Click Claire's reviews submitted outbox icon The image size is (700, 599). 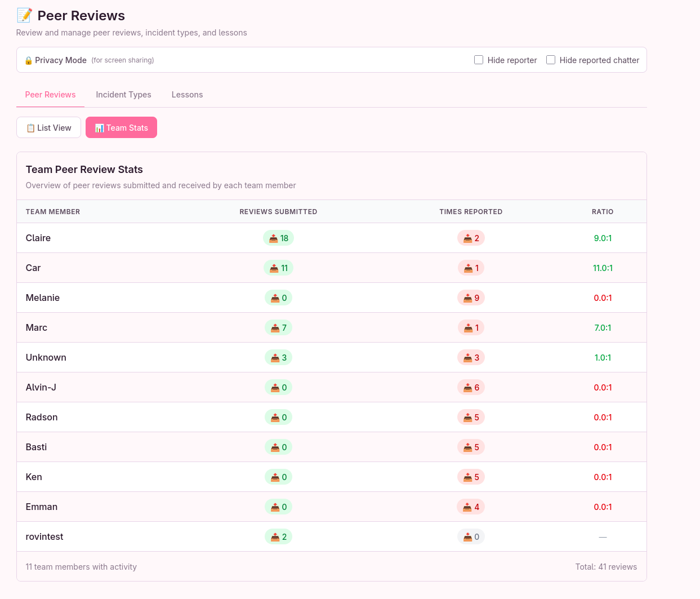[273, 238]
